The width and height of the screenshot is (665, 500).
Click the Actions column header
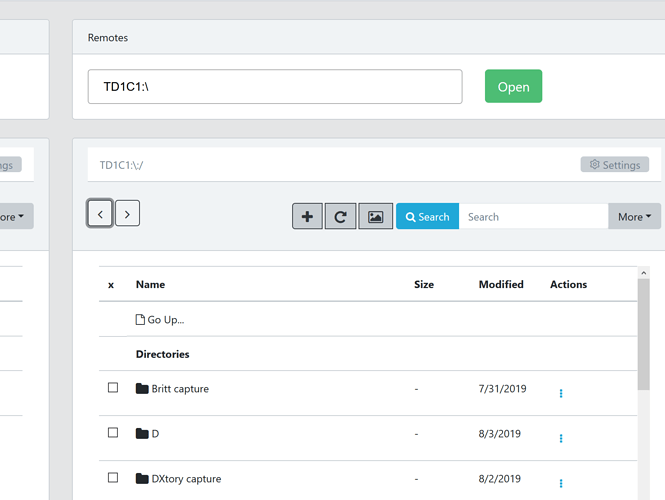coord(568,284)
